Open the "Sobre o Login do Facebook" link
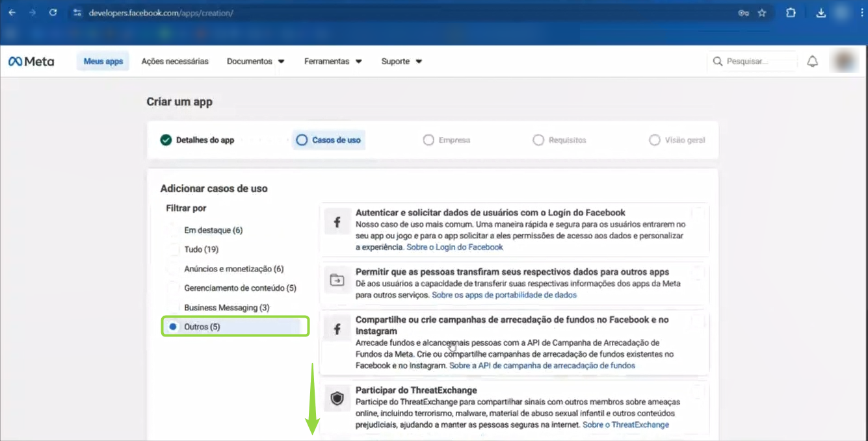868x441 pixels. click(x=454, y=247)
